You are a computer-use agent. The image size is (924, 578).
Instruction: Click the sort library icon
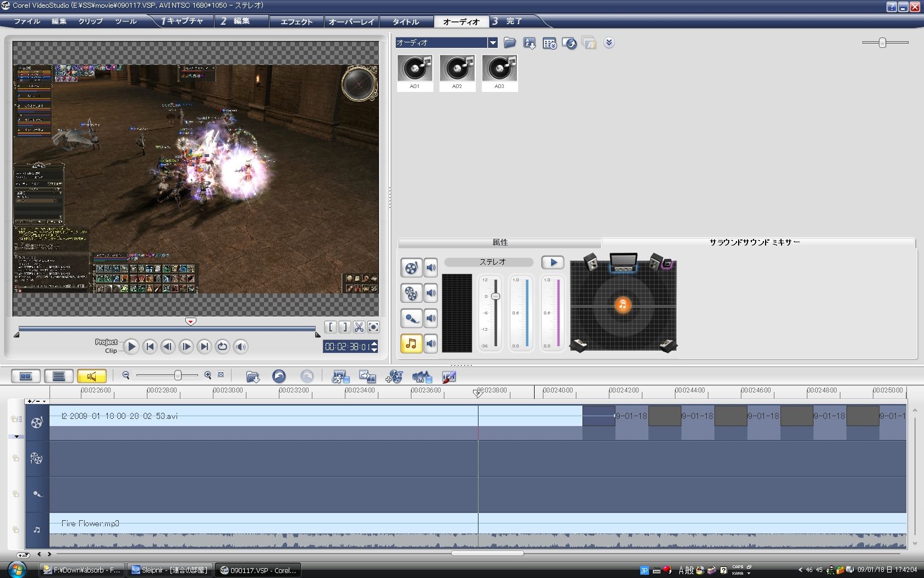click(x=530, y=43)
